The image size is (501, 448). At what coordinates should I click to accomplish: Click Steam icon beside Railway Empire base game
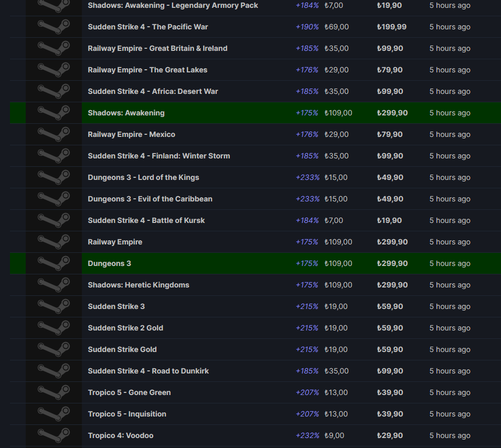(54, 242)
